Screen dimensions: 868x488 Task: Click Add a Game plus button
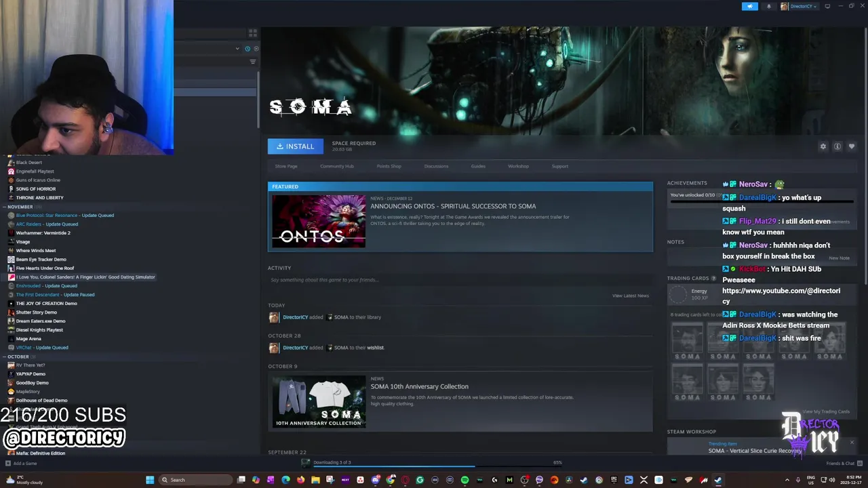8,464
